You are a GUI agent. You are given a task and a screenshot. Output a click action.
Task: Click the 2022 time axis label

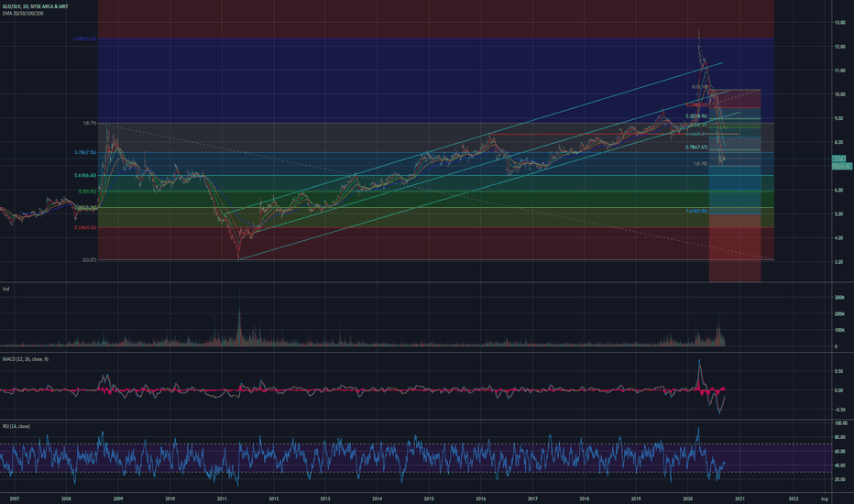[x=794, y=499]
